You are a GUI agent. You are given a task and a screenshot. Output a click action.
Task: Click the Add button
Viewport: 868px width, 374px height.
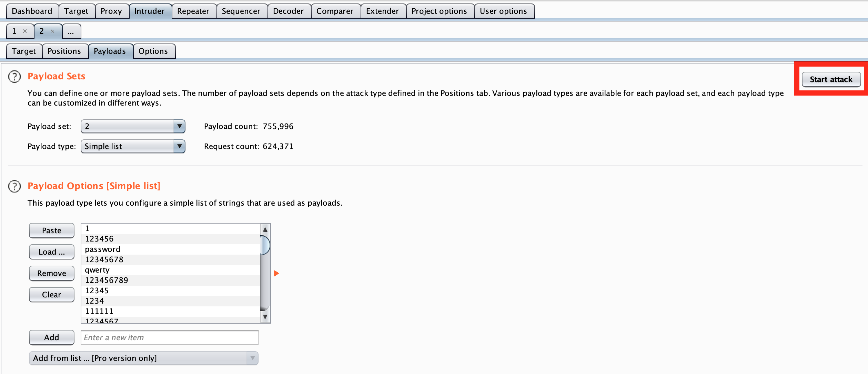(x=52, y=337)
